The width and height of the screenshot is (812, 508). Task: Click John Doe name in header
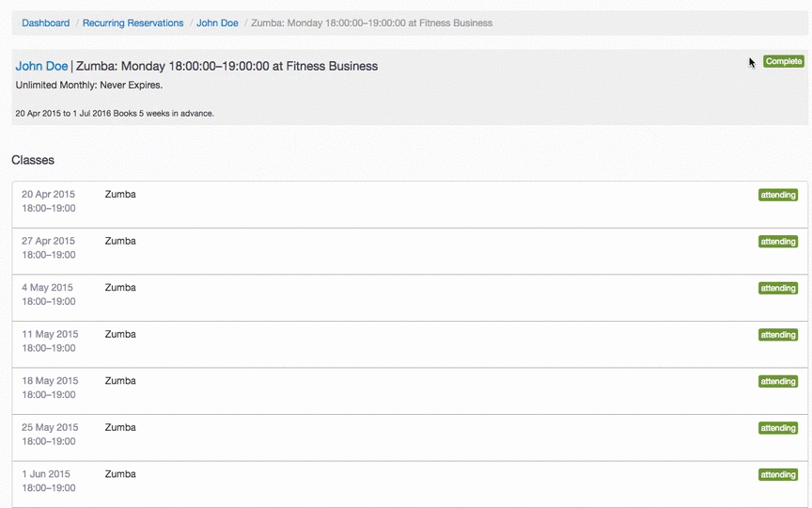(41, 66)
